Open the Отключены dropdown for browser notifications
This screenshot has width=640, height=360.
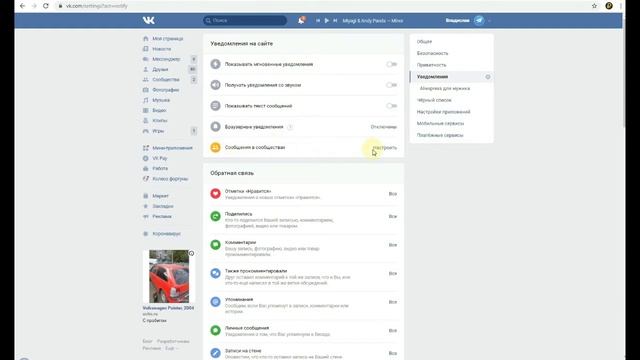tap(384, 127)
